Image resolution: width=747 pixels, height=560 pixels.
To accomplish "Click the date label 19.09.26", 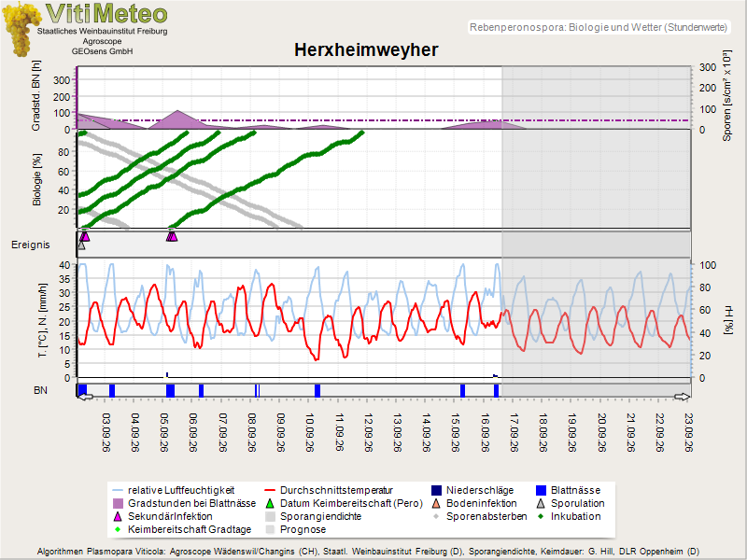I will point(572,432).
